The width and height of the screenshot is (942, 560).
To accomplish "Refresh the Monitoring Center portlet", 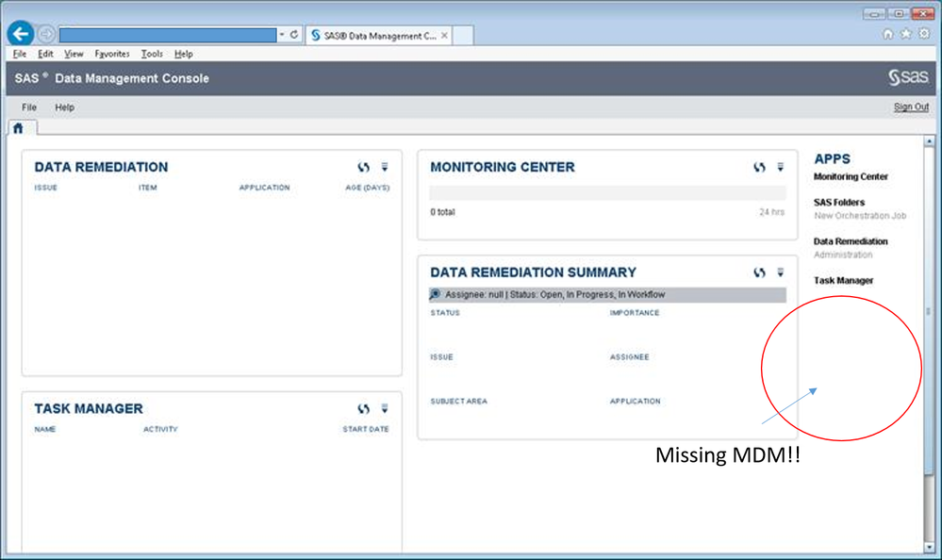I will pyautogui.click(x=759, y=167).
